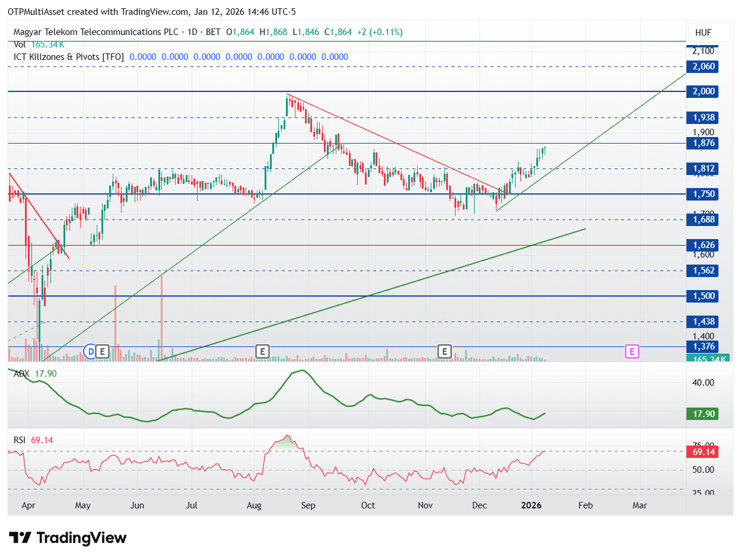Click the earnings E marker near May
Screen dimensions: 741x560
click(102, 351)
